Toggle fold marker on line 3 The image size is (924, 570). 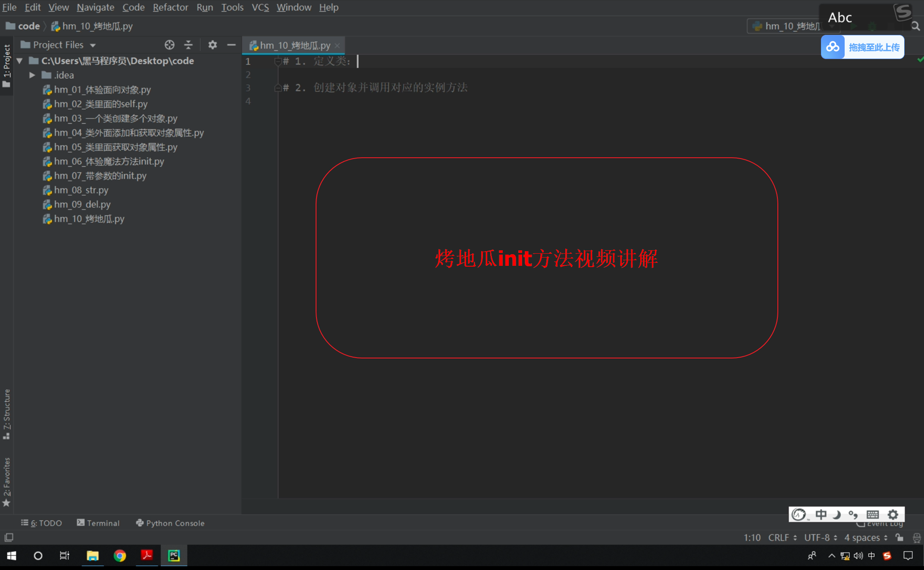[278, 88]
